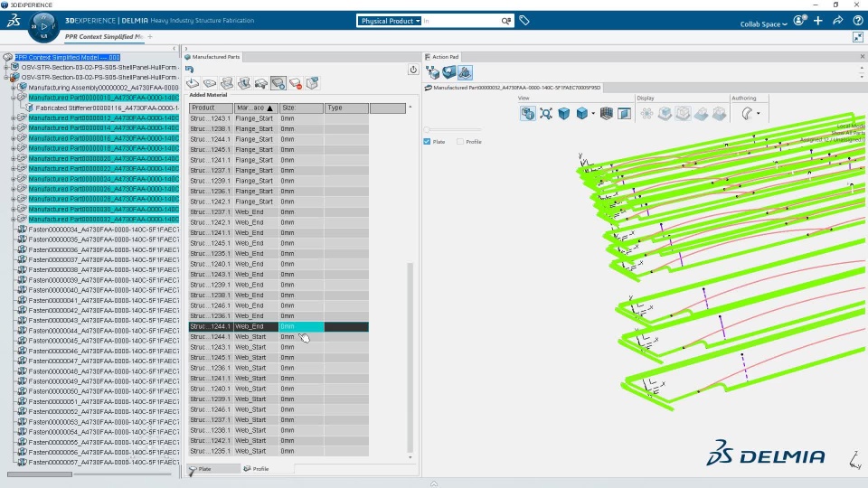Click the Added Material table vertical scrollbar

pyautogui.click(x=410, y=357)
